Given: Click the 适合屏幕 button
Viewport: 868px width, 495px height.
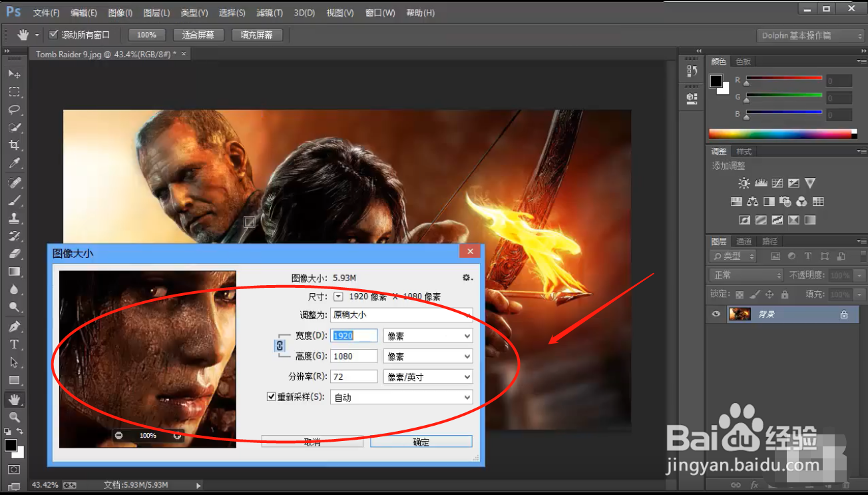Looking at the screenshot, I should pyautogui.click(x=198, y=35).
